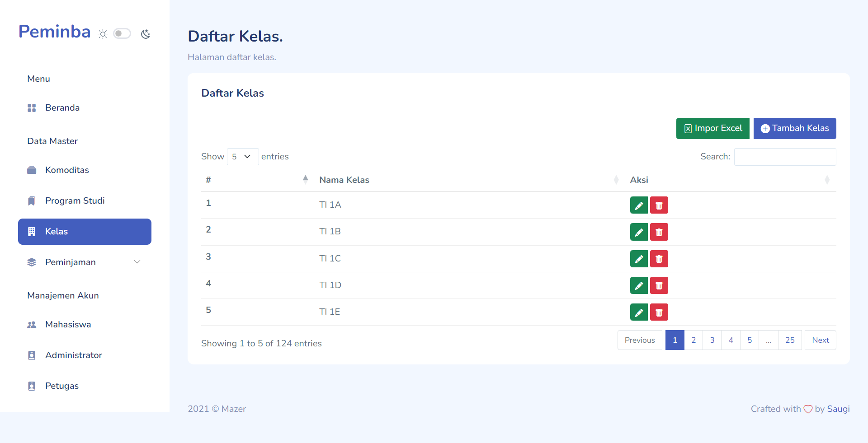Viewport: 868px width, 443px height.
Task: Click the TI 1E class name
Action: pos(330,312)
